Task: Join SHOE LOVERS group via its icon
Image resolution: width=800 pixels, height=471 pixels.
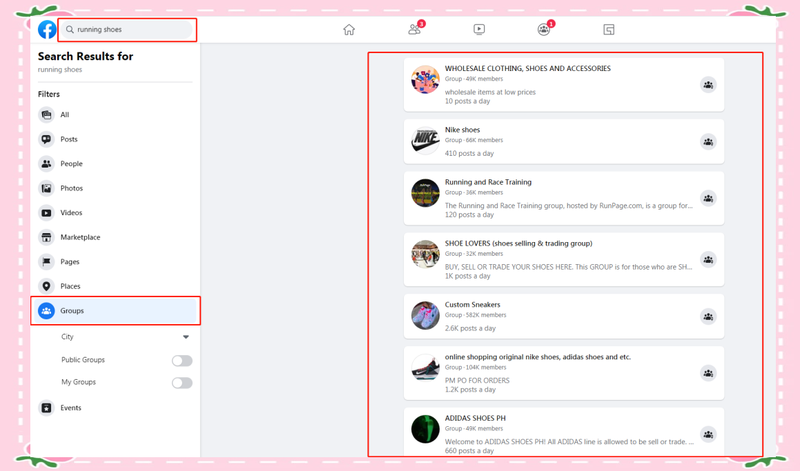Action: click(x=708, y=260)
